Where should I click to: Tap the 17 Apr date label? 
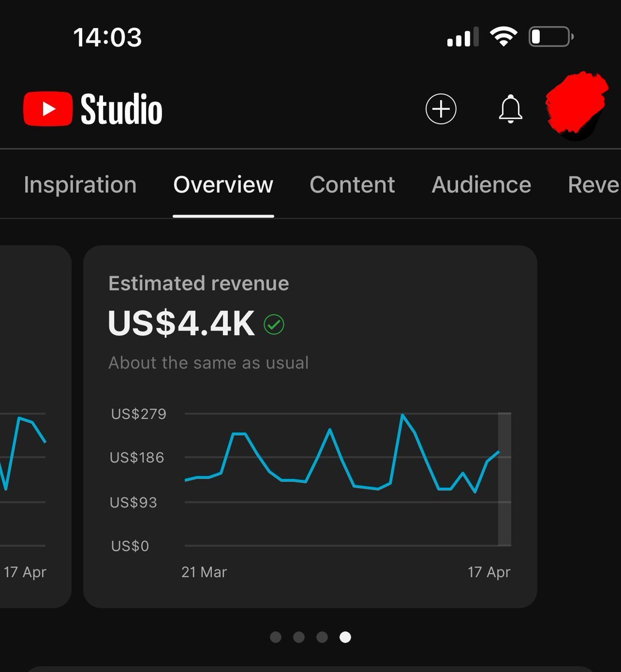pos(489,572)
